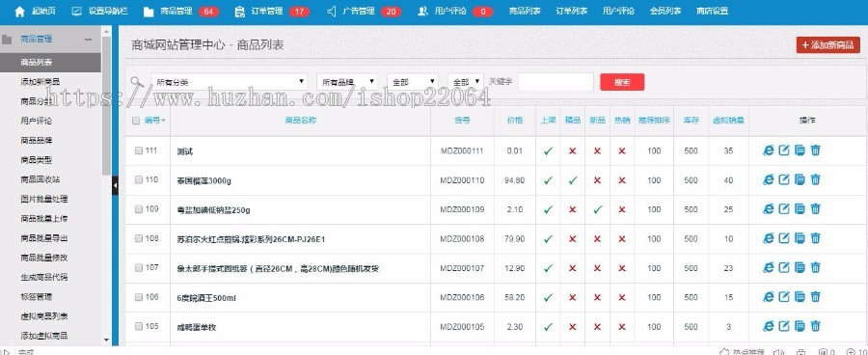The height and width of the screenshot is (355, 868).
Task: Edit the 苏泊尔 frying pan product
Action: pyautogui.click(x=784, y=238)
